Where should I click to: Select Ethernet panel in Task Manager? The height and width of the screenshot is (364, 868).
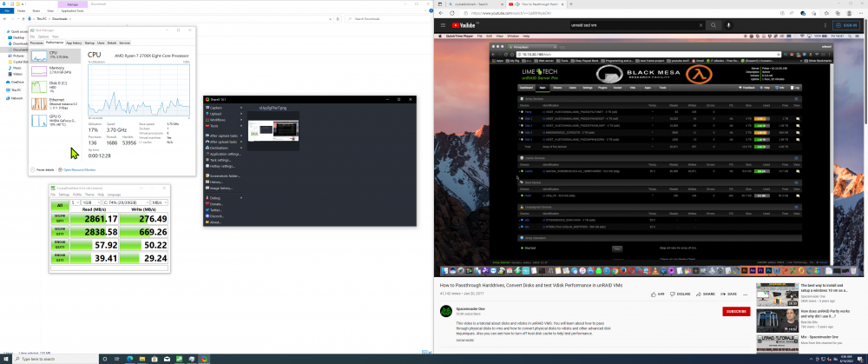coord(56,103)
